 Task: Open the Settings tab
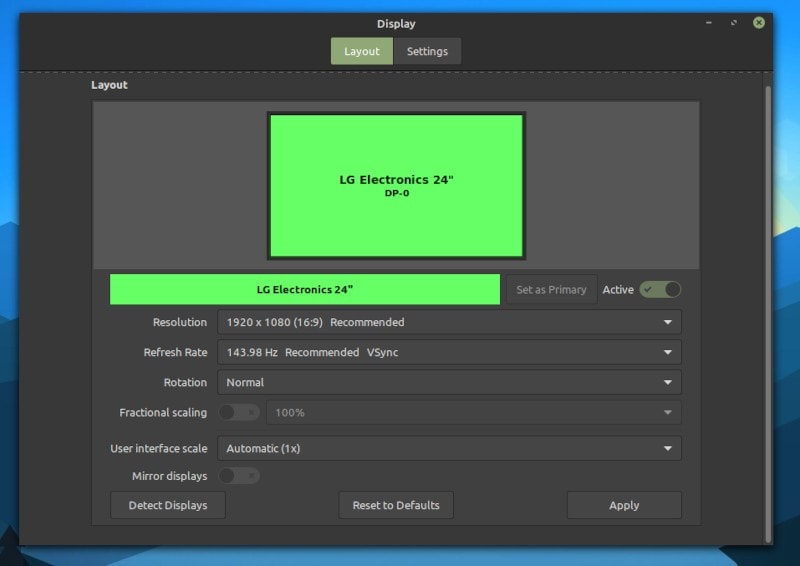pyautogui.click(x=427, y=51)
